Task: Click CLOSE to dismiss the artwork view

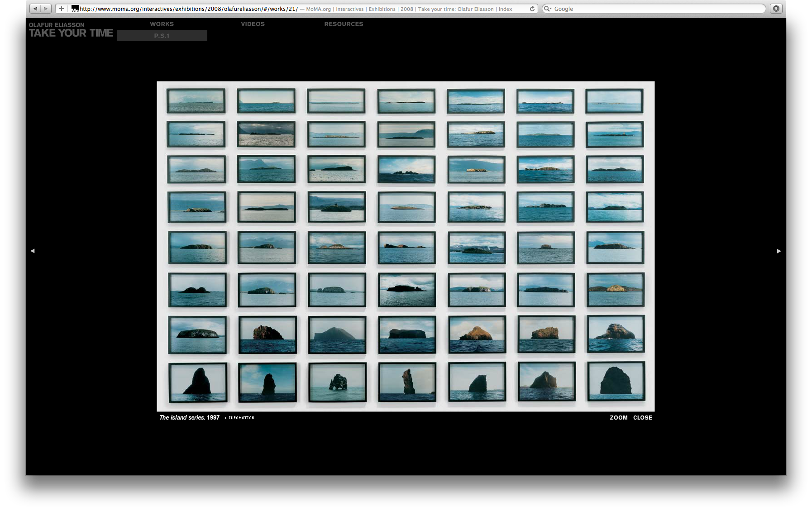Action: tap(643, 418)
